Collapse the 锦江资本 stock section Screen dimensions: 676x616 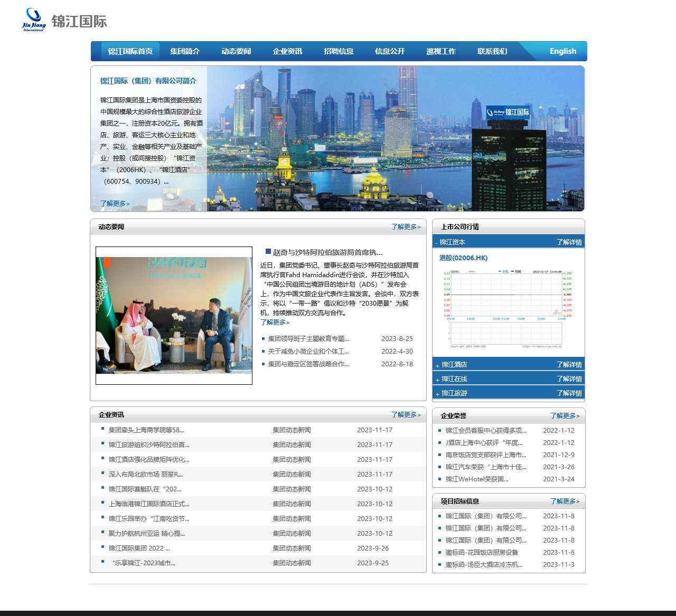click(x=450, y=242)
